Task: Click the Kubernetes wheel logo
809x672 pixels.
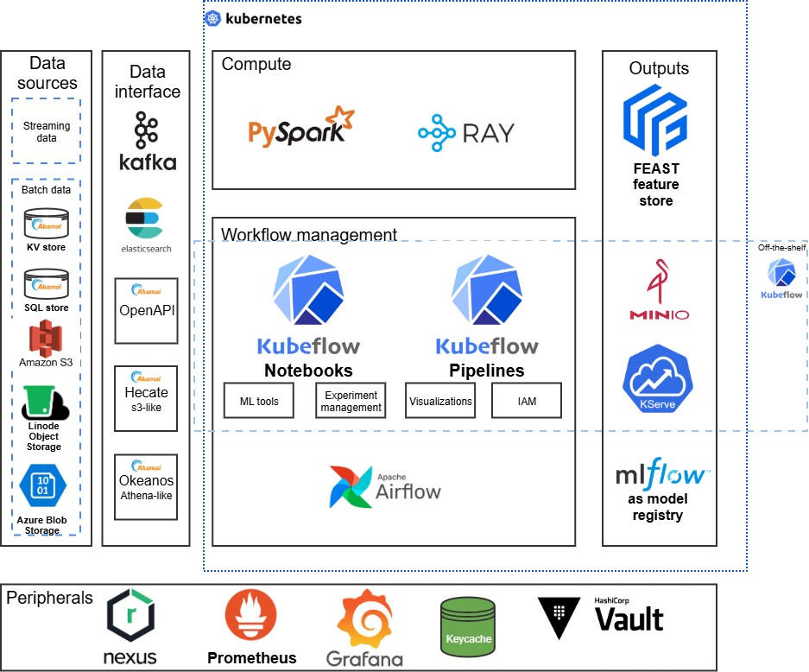Action: pyautogui.click(x=212, y=19)
